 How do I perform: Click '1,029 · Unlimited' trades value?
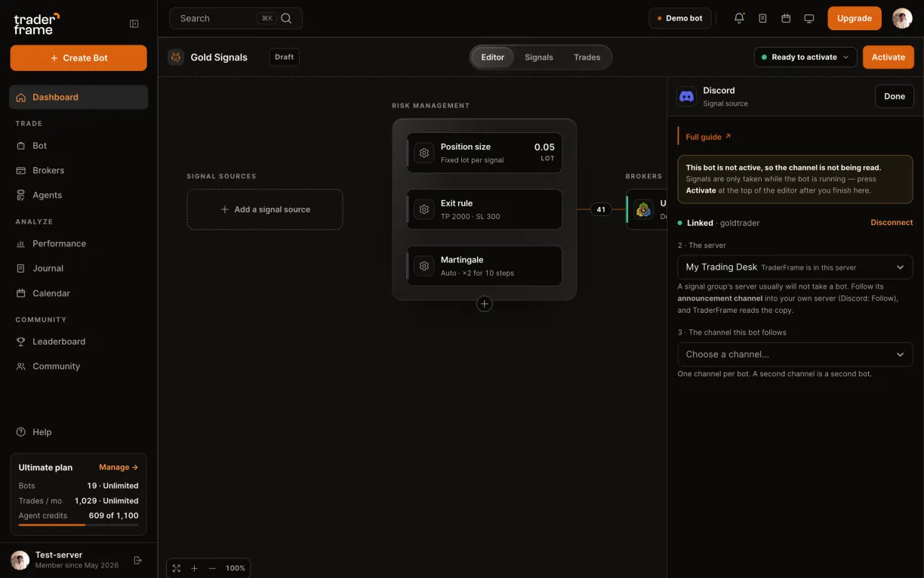pyautogui.click(x=106, y=501)
